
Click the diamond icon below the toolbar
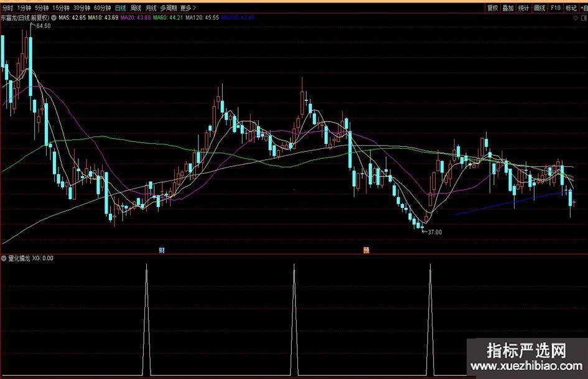tap(576, 17)
